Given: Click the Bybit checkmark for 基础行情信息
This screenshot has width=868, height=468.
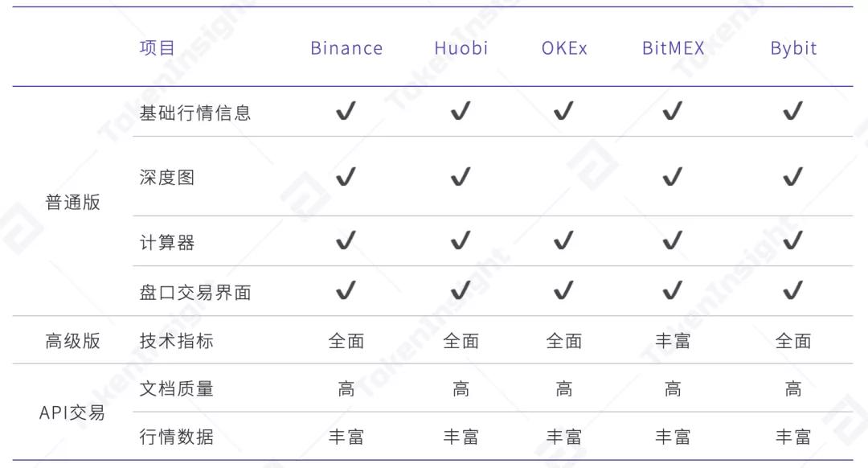Looking at the screenshot, I should pyautogui.click(x=793, y=112).
